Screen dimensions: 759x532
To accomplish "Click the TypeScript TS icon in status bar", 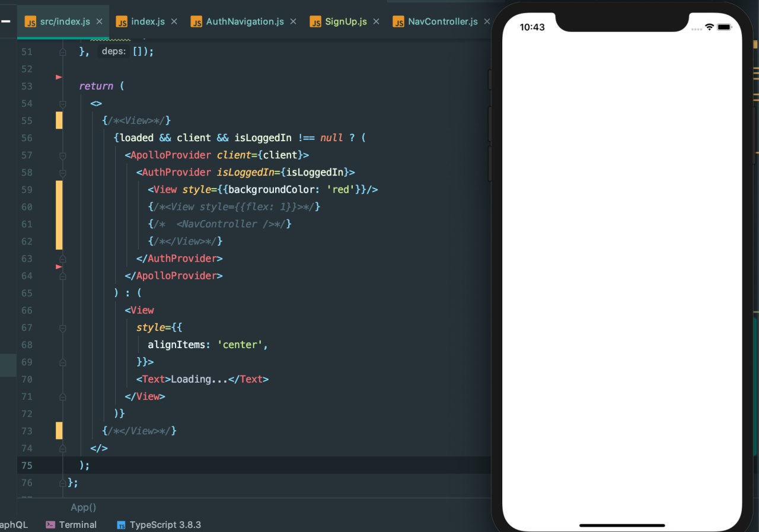I will (x=122, y=525).
